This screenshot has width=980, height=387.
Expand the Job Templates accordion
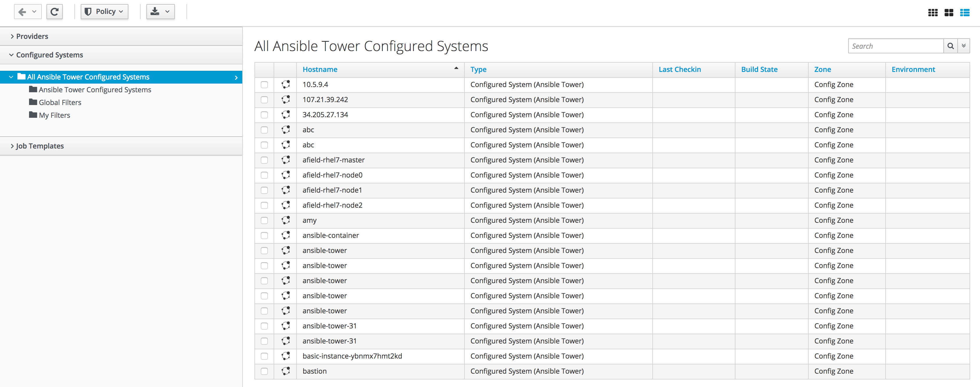pos(121,146)
